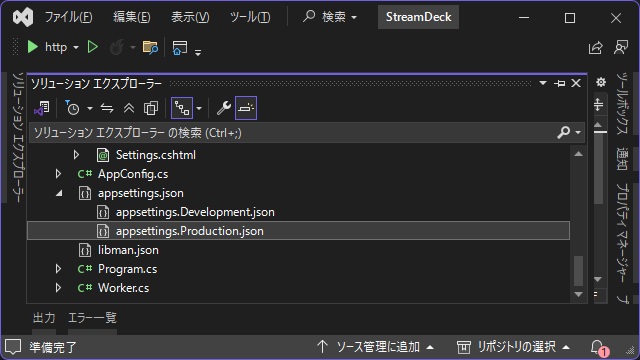The image size is (640, 360).
Task: Click Start Without Debugging outline play icon
Action: point(93,47)
